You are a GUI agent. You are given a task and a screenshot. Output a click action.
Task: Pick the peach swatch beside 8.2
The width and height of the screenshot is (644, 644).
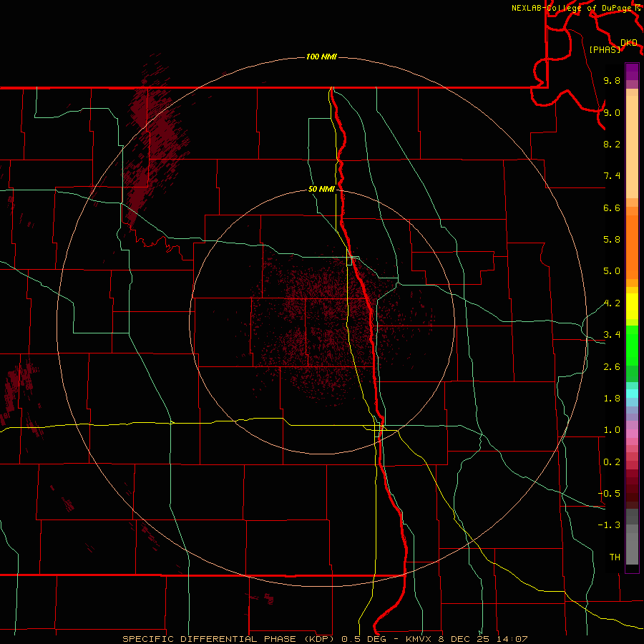pyautogui.click(x=632, y=147)
